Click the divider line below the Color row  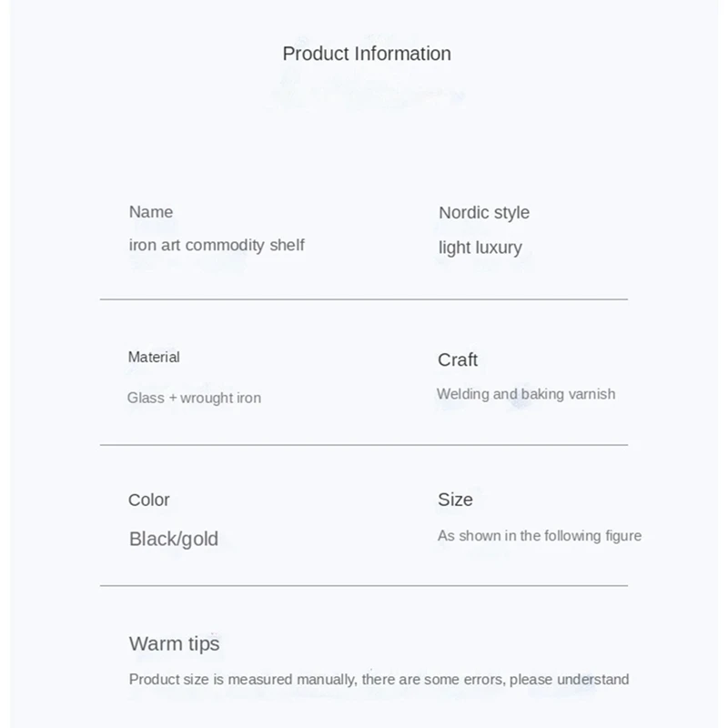tap(364, 585)
